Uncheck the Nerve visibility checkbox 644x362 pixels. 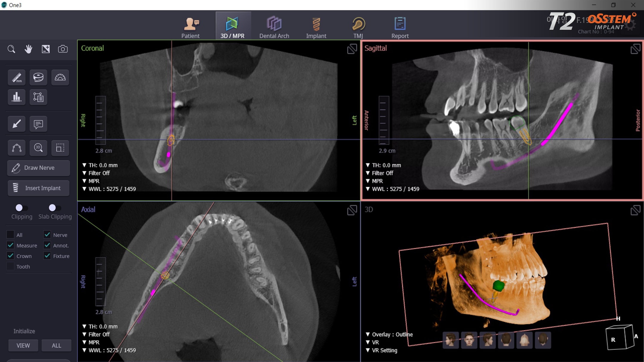coord(47,234)
